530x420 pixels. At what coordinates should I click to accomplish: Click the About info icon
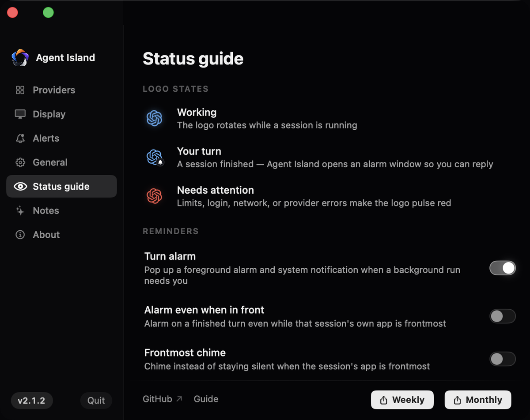coord(20,235)
